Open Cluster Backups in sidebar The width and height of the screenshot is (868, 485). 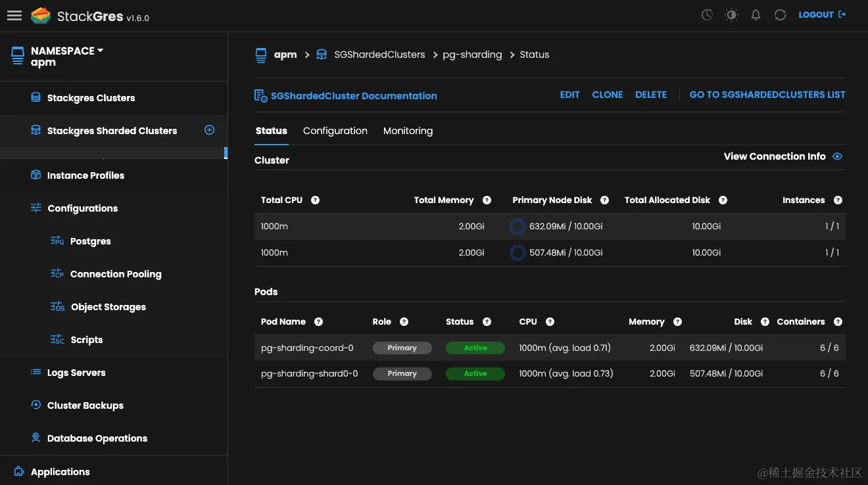[x=85, y=405]
